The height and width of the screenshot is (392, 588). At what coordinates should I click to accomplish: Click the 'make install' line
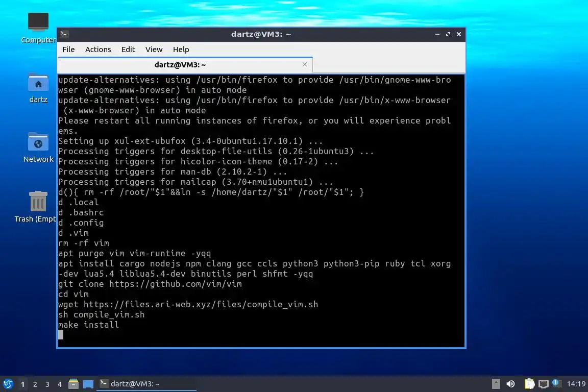tap(88, 325)
